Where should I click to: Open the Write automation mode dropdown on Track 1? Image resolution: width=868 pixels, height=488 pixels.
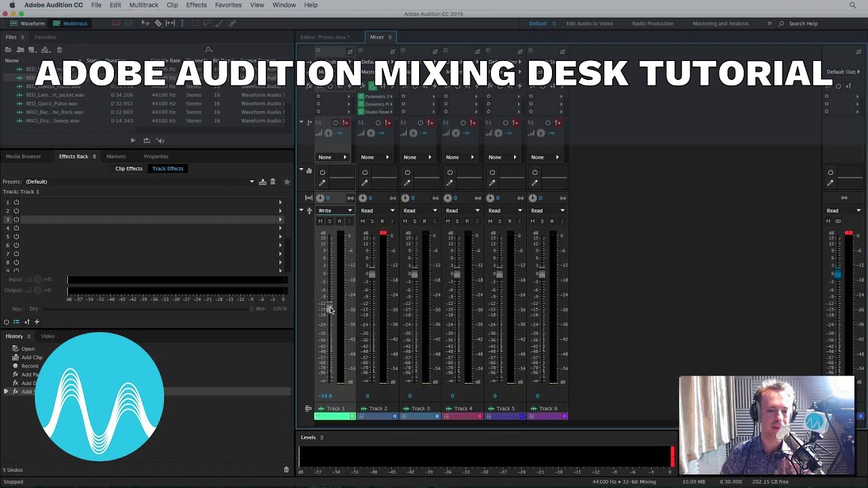point(336,211)
